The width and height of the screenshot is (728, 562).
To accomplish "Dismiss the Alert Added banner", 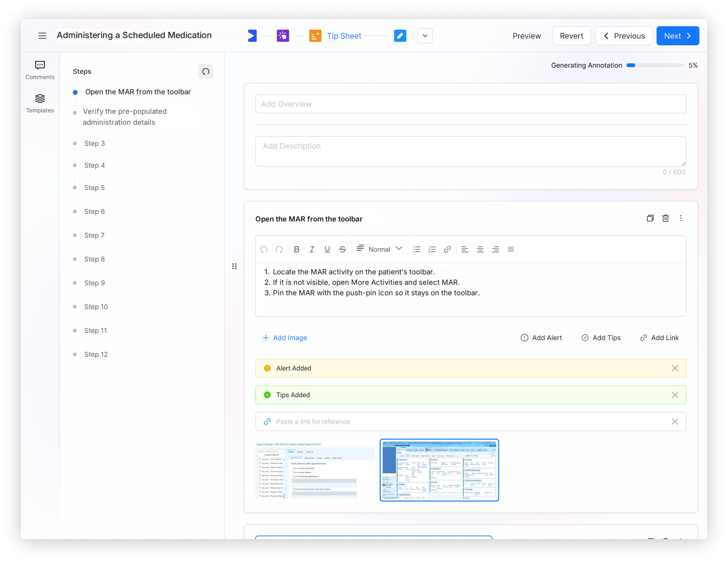I will tap(675, 368).
